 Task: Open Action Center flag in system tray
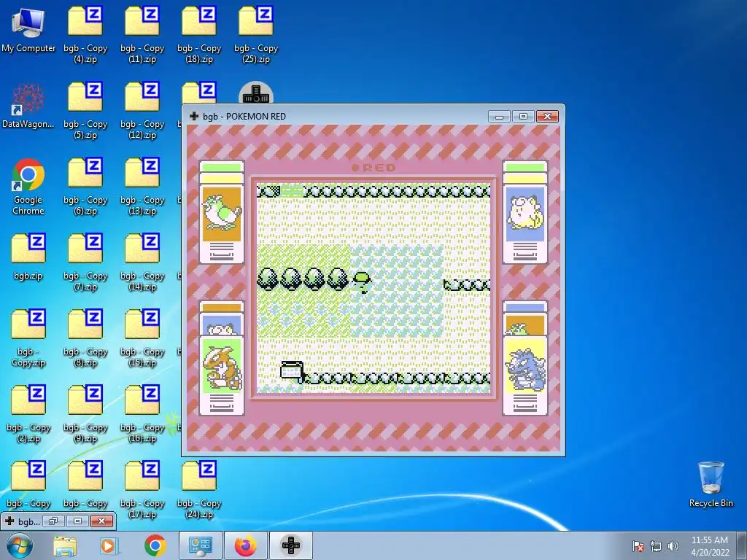pyautogui.click(x=638, y=546)
